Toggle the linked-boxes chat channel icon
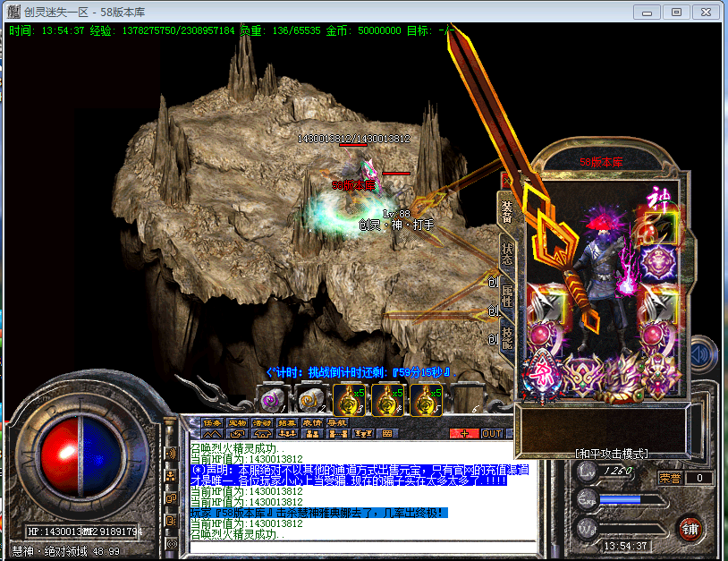The height and width of the screenshot is (561, 728). pyautogui.click(x=172, y=498)
